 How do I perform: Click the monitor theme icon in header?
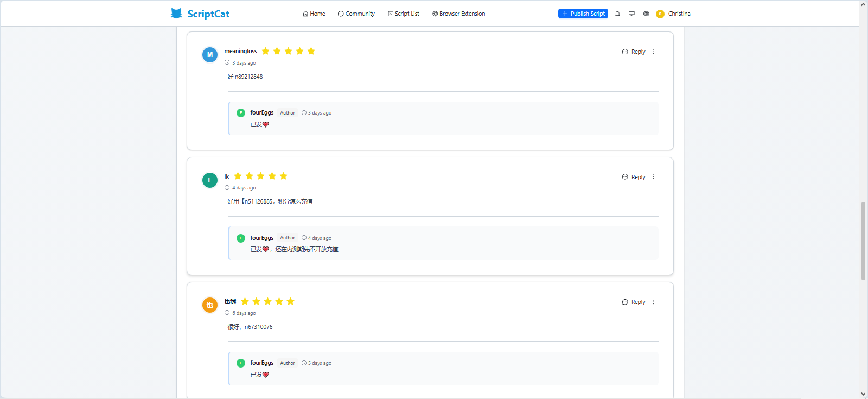coord(631,14)
